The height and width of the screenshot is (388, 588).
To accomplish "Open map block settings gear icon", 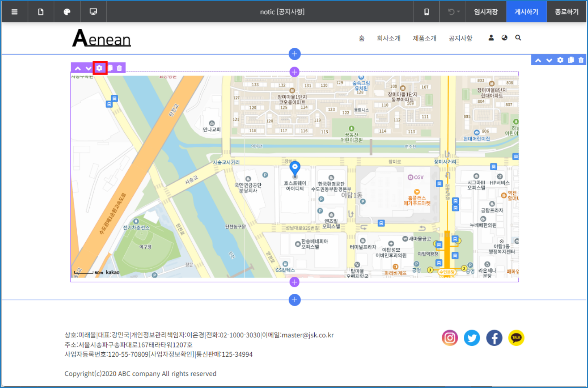I will 99,68.
